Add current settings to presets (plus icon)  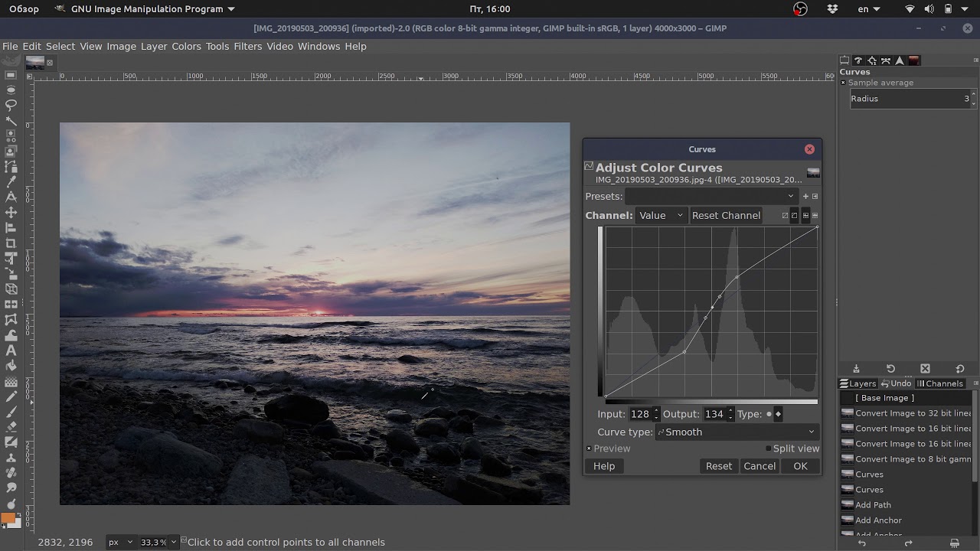pyautogui.click(x=805, y=197)
